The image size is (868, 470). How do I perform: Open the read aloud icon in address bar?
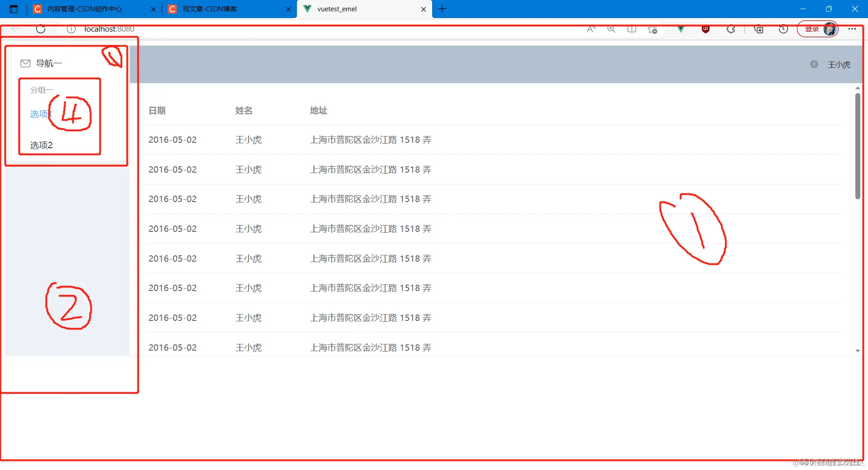coord(591,29)
